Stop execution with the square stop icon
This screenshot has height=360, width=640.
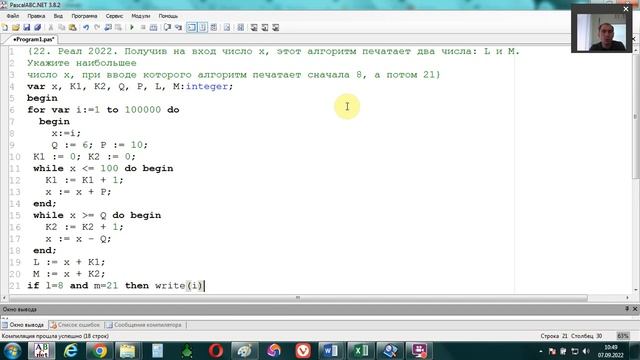tap(143, 27)
